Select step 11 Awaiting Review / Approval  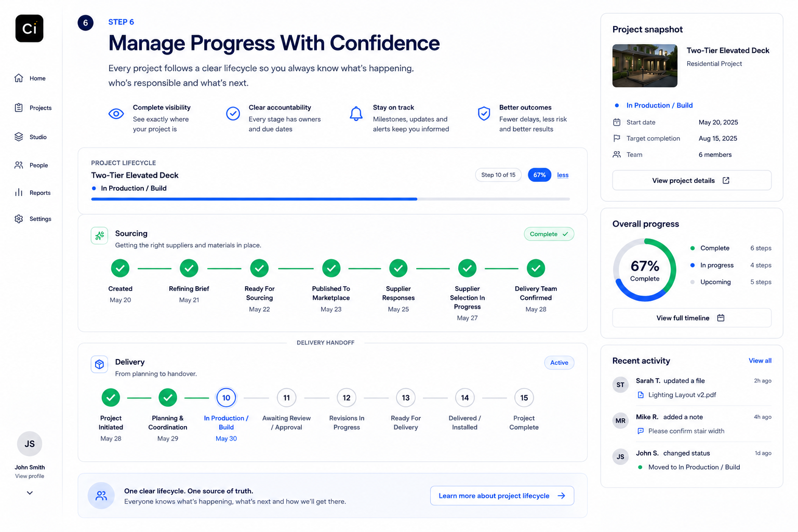[287, 397]
